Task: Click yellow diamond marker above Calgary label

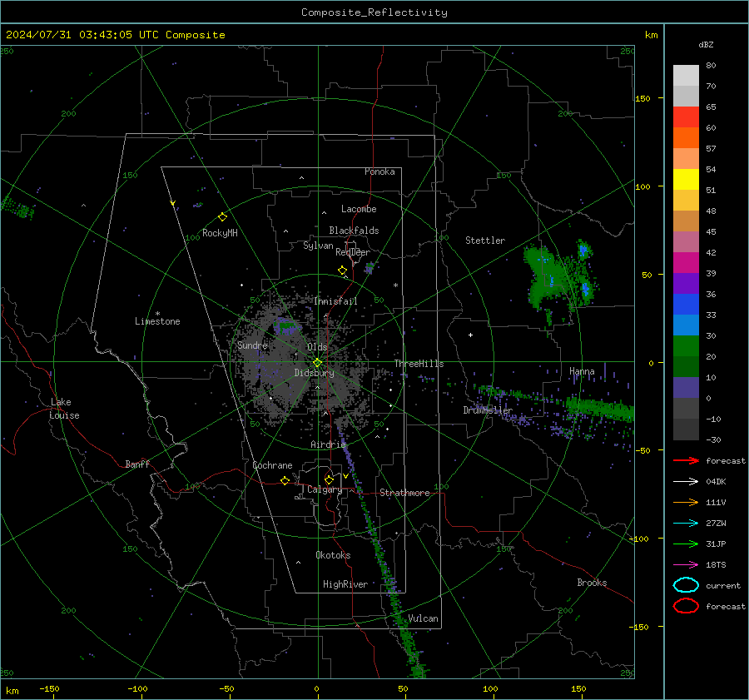Action: click(x=329, y=479)
